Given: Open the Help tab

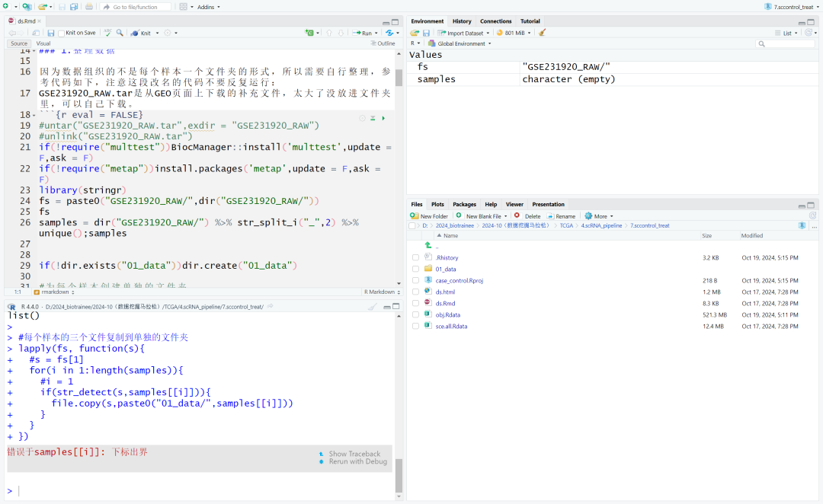Looking at the screenshot, I should click(x=491, y=205).
